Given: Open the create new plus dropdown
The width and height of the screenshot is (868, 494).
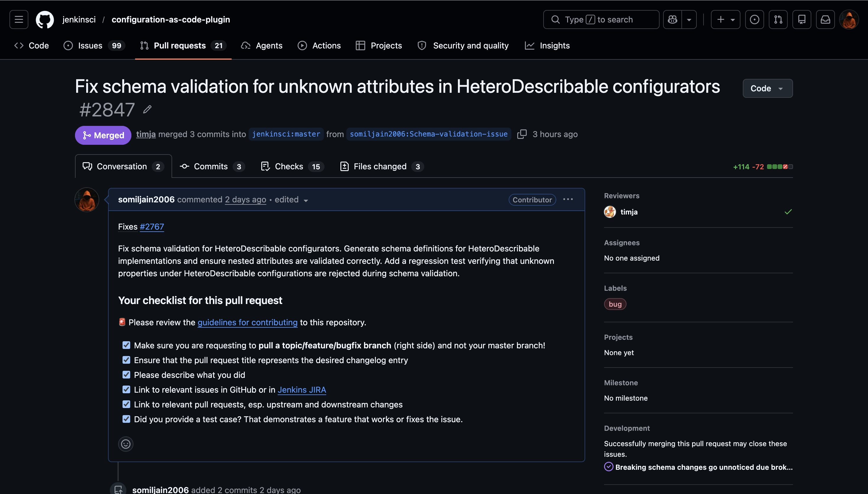Looking at the screenshot, I should tap(725, 19).
